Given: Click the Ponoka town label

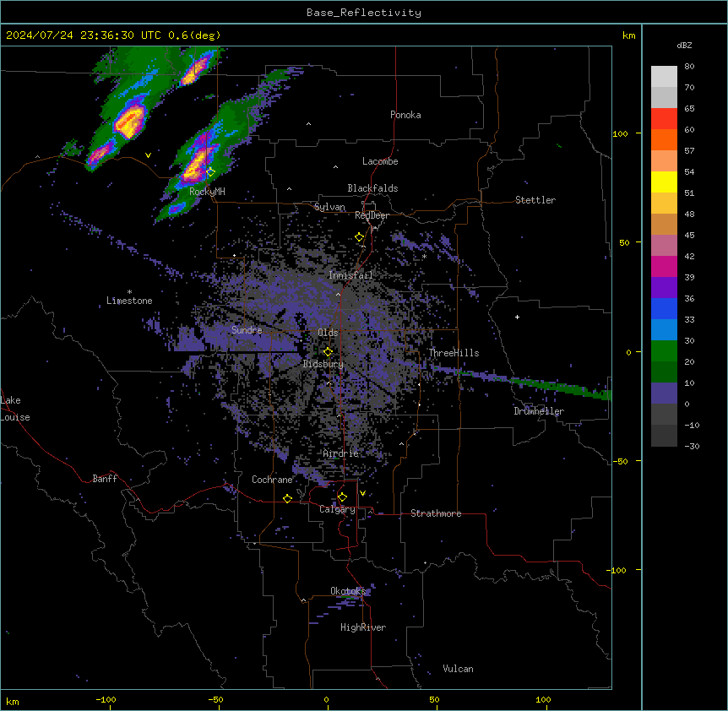Looking at the screenshot, I should click(x=405, y=115).
